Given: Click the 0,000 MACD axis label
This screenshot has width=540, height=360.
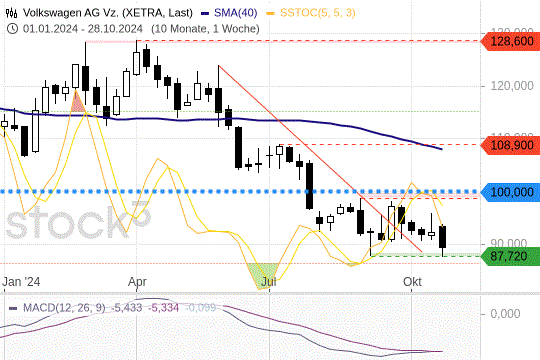Looking at the screenshot, I should 505,314.
